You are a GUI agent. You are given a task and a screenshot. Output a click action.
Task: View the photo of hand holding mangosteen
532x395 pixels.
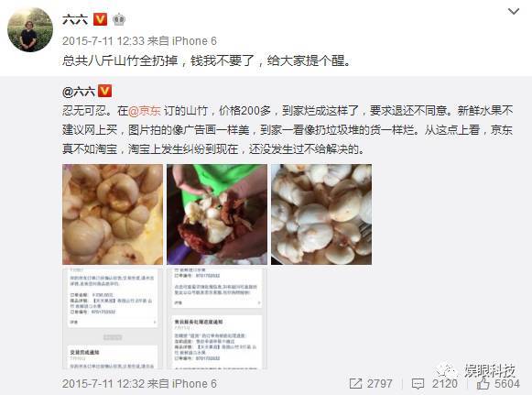click(x=217, y=214)
